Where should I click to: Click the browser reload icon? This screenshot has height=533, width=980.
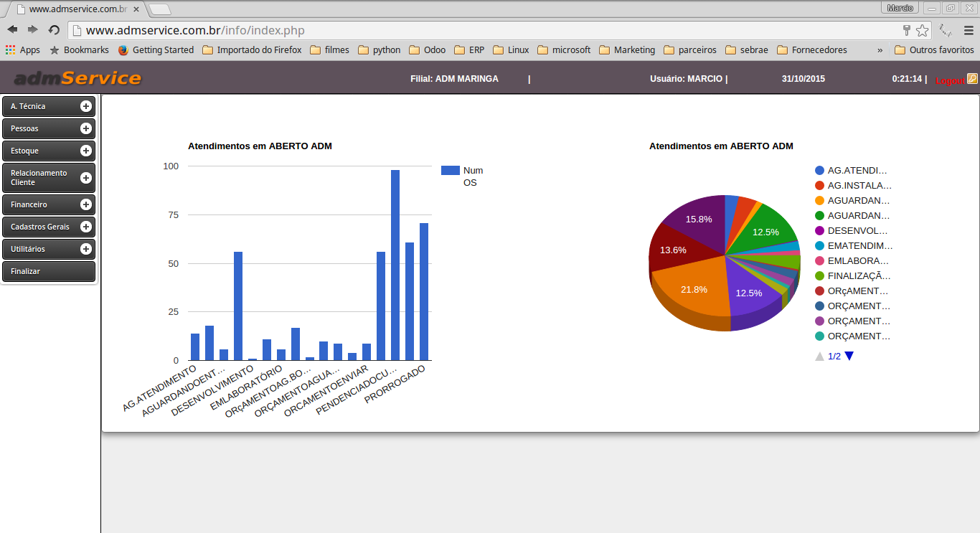(54, 30)
